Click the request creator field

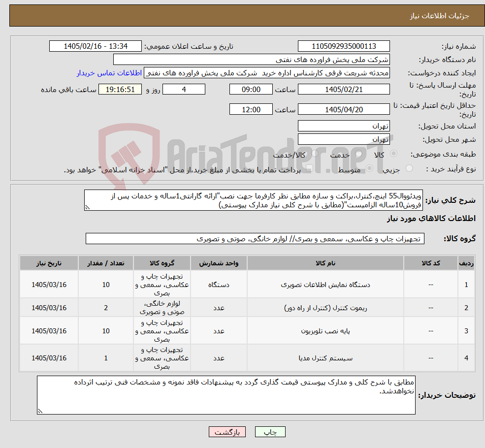[267, 73]
